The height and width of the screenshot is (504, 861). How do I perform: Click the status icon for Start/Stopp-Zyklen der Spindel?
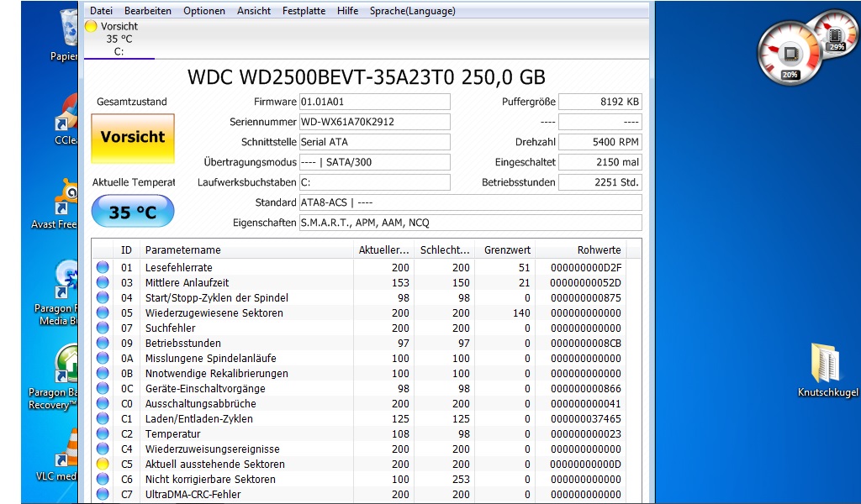tap(103, 297)
